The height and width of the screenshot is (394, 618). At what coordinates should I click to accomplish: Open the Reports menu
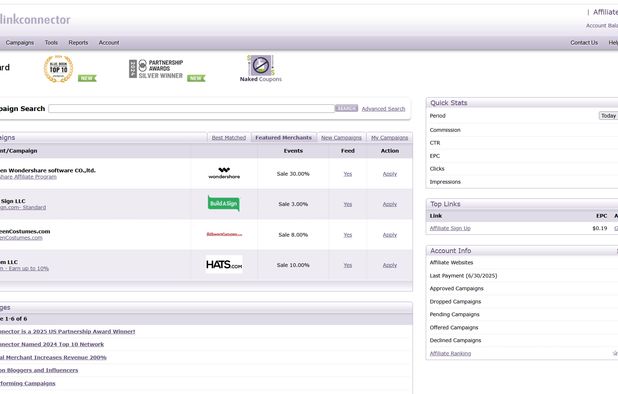point(78,43)
